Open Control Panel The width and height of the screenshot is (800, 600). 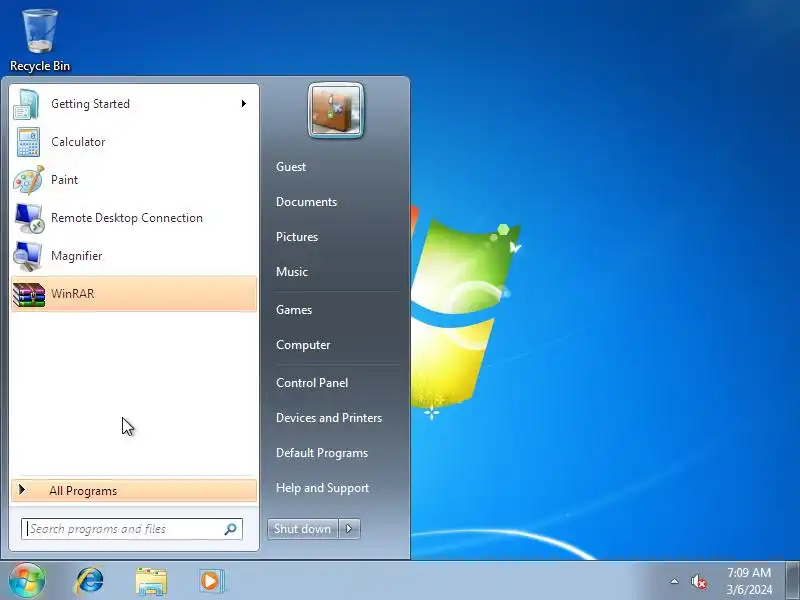tap(312, 383)
